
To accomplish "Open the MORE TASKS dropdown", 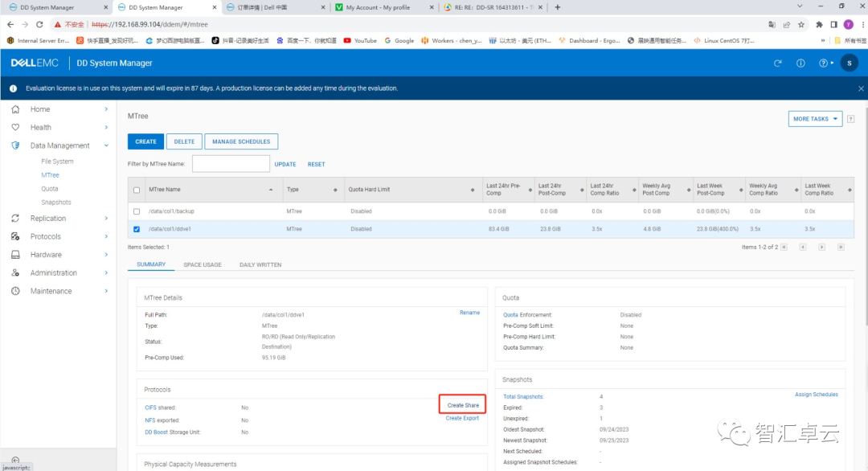I will pyautogui.click(x=816, y=119).
